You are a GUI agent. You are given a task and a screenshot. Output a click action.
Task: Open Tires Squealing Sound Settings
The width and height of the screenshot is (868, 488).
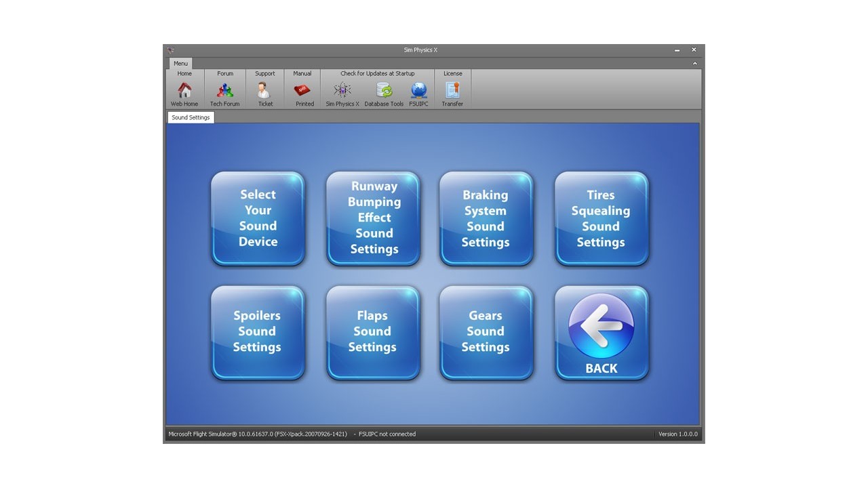click(x=601, y=218)
